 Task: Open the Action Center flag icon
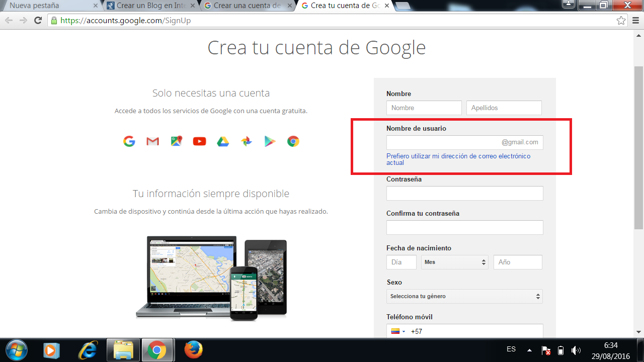point(545,350)
